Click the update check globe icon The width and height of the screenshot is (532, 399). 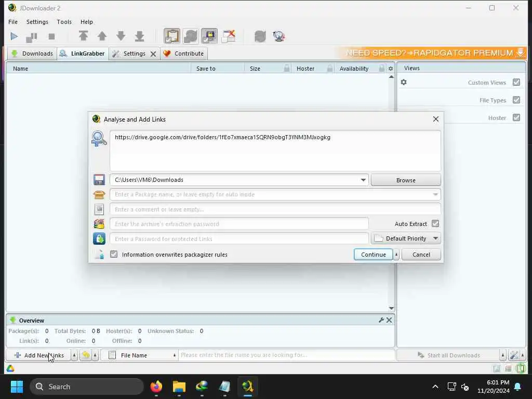click(x=279, y=36)
